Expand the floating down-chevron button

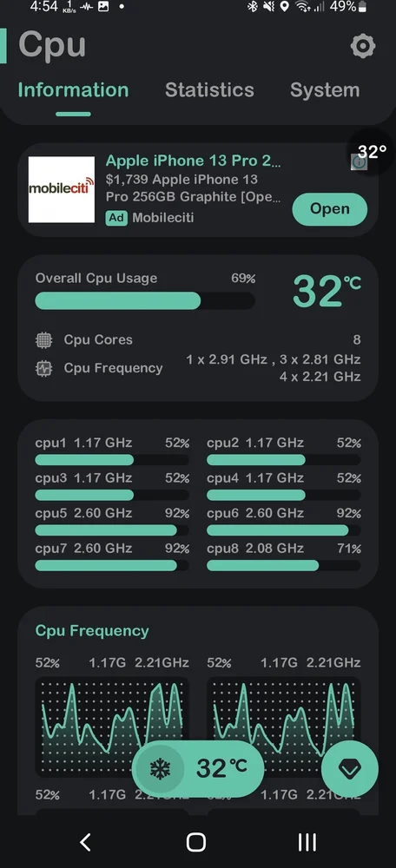tap(349, 769)
